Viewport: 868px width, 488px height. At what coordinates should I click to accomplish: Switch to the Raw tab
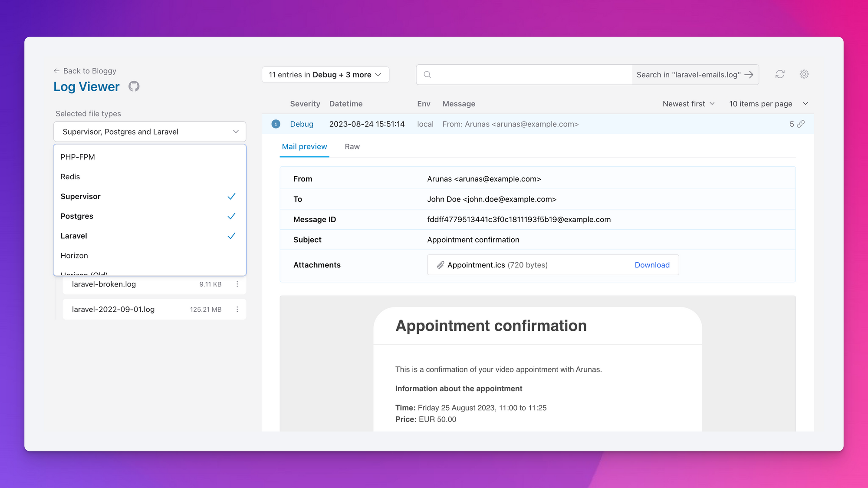352,146
